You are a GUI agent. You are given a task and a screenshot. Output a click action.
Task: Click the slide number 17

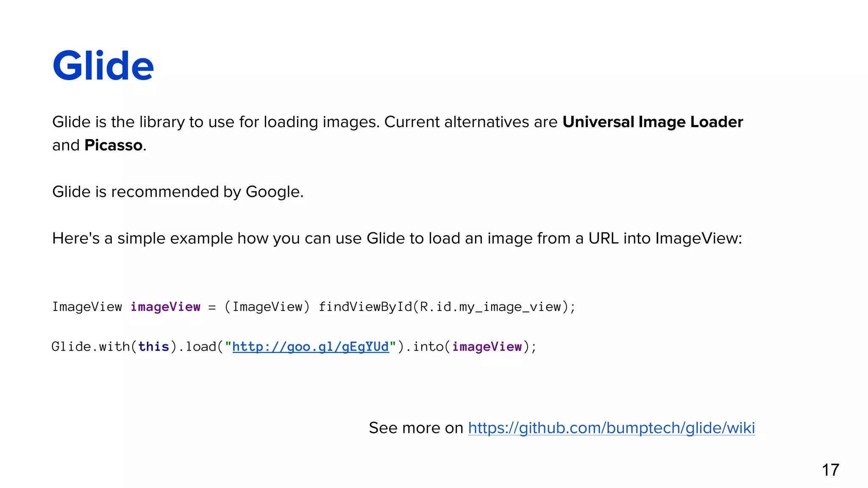[x=830, y=470]
